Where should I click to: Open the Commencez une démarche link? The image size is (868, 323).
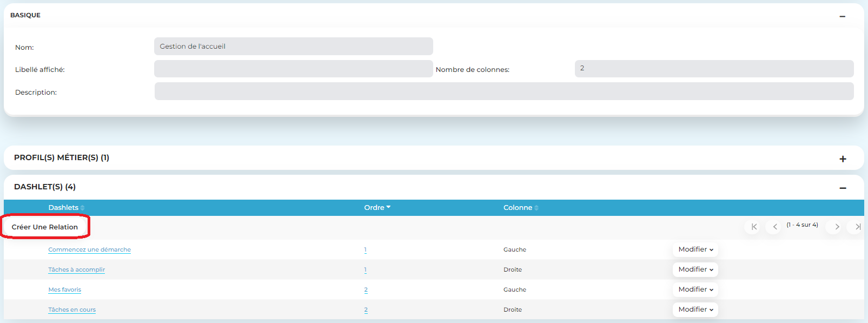[89, 249]
